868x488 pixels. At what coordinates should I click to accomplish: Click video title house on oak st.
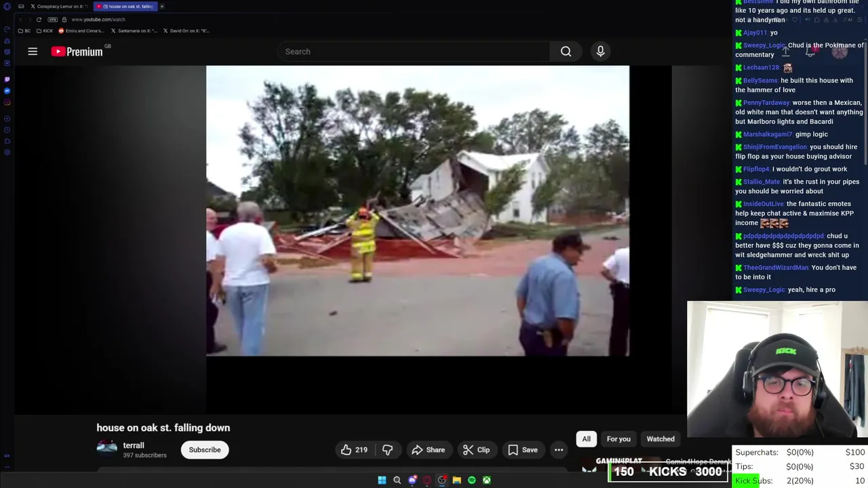163,428
